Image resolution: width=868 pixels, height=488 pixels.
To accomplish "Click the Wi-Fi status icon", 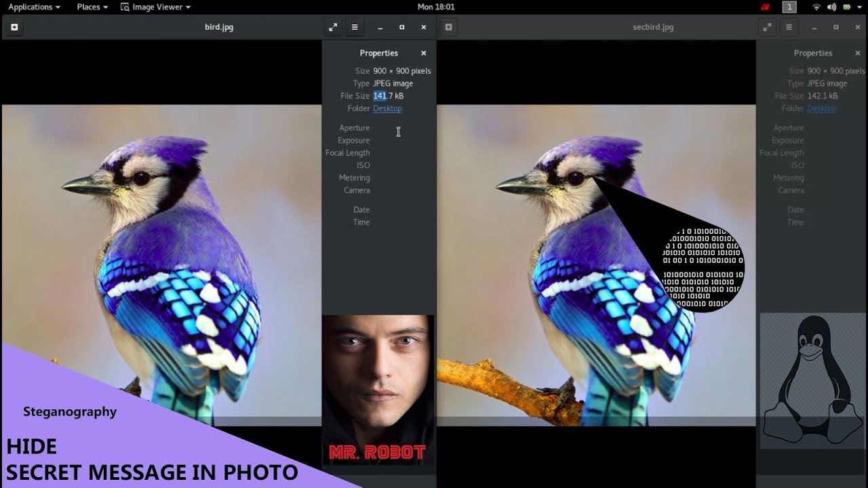I will (816, 7).
